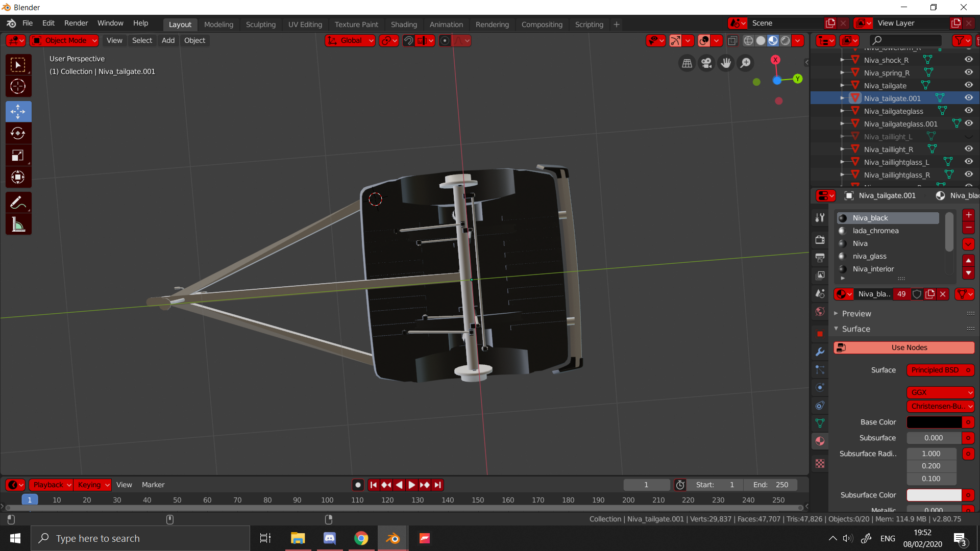
Task: Select the Rotate tool
Action: (x=18, y=133)
